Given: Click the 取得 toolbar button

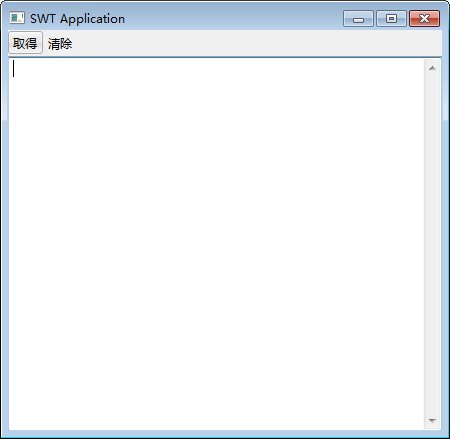Looking at the screenshot, I should coord(25,43).
